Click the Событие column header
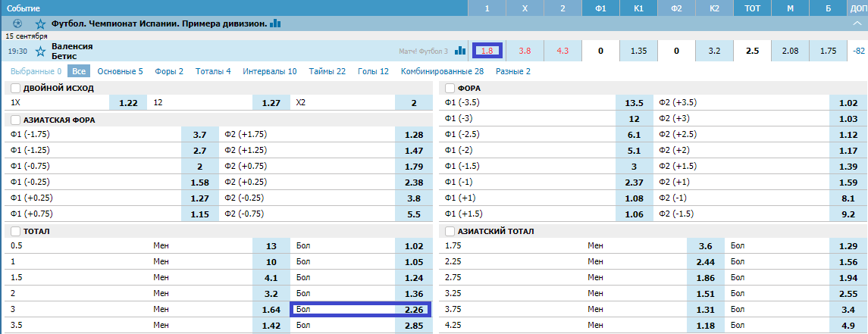This screenshot has height=334, width=868. [x=23, y=8]
